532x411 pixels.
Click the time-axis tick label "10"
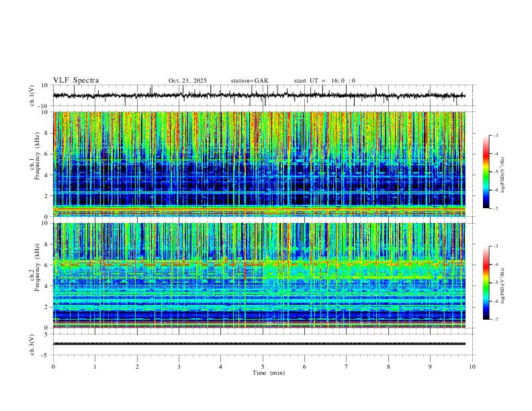[x=472, y=367]
